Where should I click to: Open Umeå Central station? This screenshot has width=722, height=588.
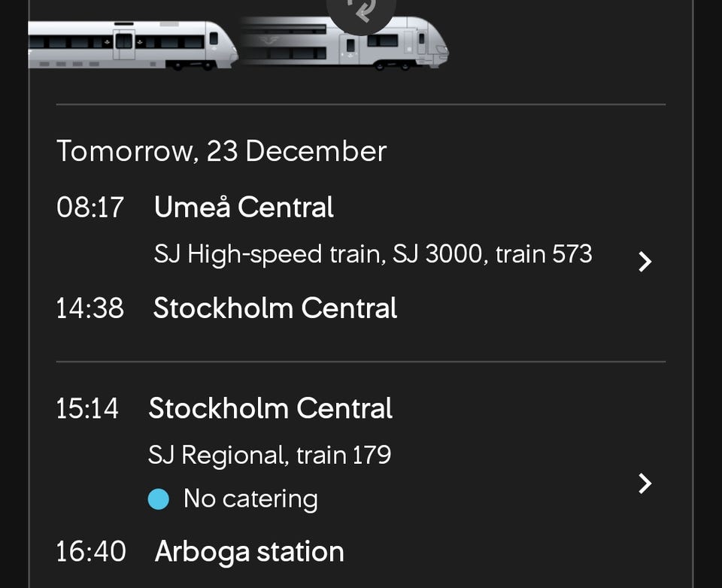(x=244, y=208)
